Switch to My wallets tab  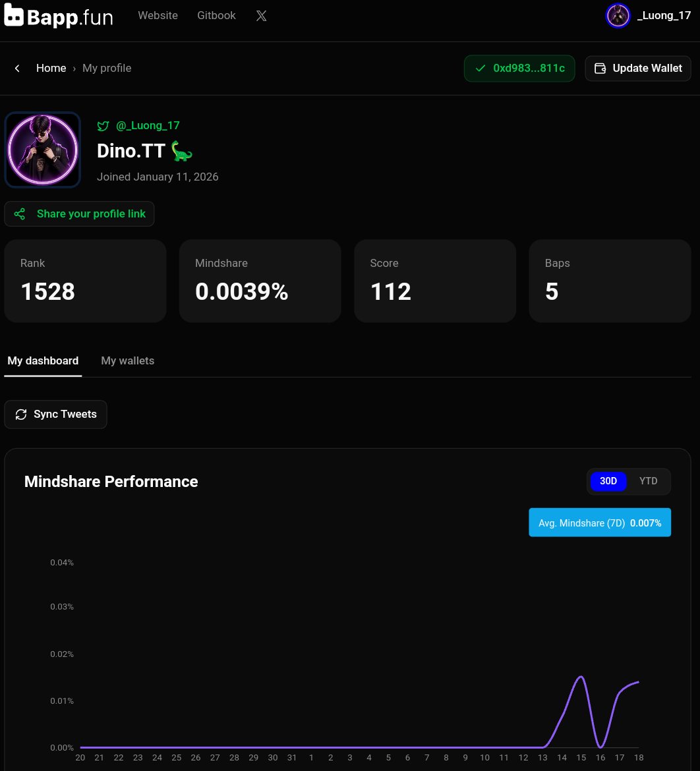pyautogui.click(x=127, y=361)
